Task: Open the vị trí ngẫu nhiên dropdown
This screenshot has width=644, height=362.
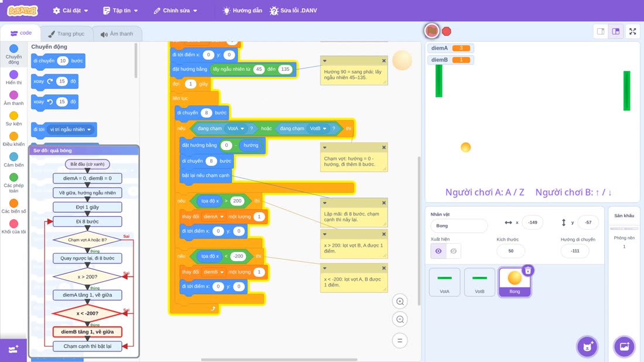Action: point(71,129)
